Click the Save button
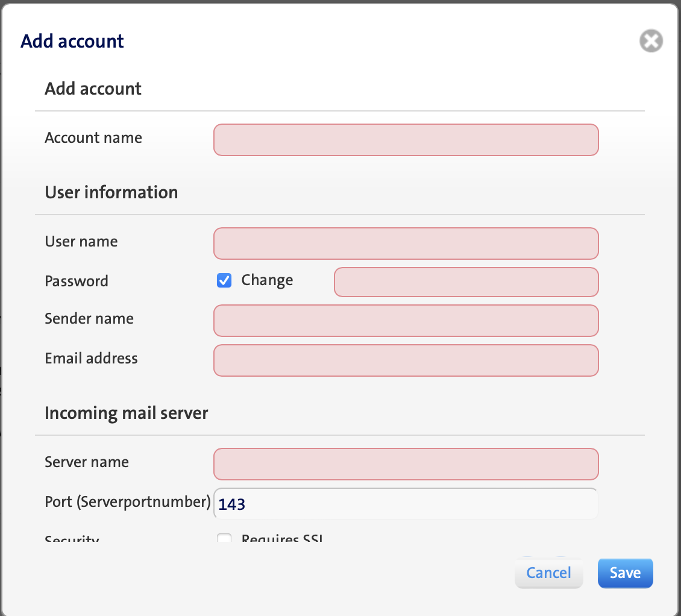 tap(625, 573)
